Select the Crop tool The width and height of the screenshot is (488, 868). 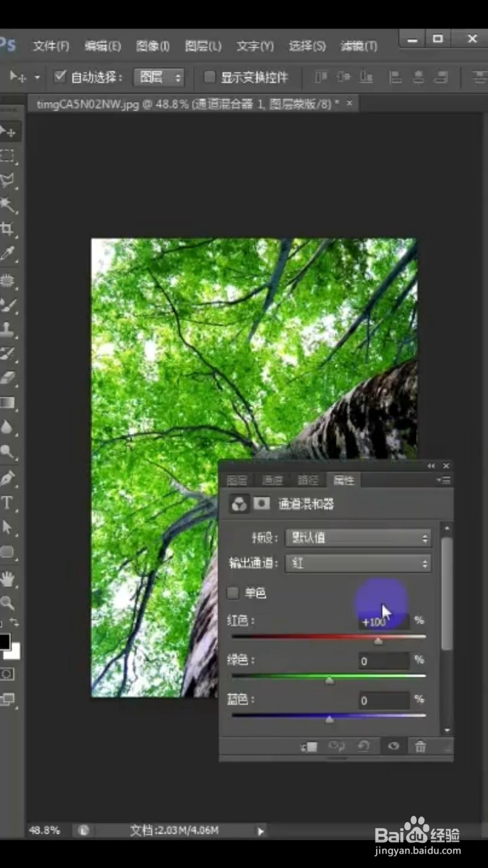pos(7,230)
